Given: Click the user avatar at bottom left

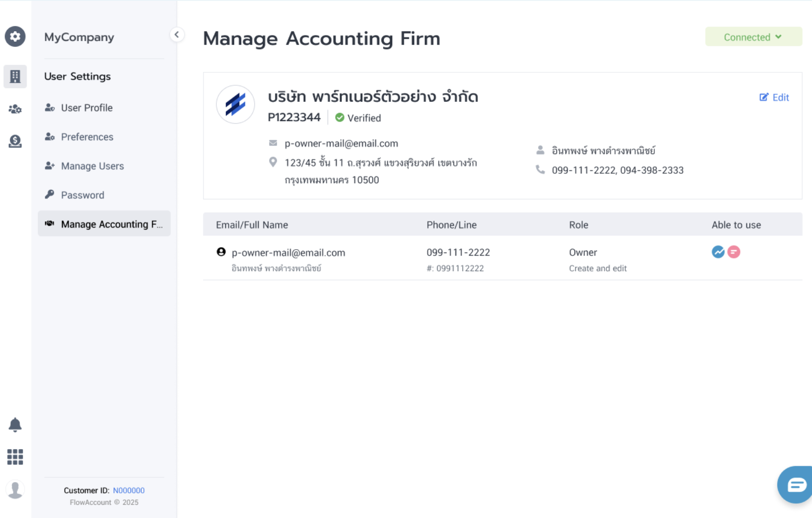Looking at the screenshot, I should click(x=15, y=489).
